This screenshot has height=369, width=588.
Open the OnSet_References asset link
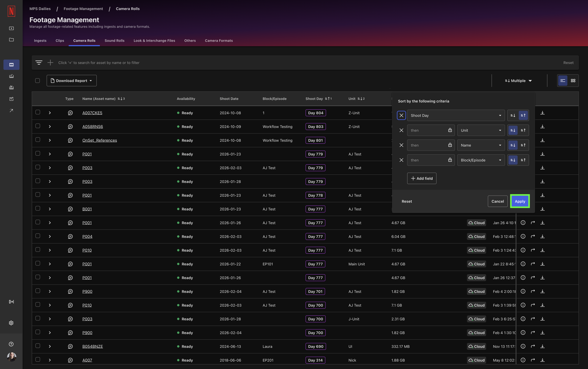100,140
